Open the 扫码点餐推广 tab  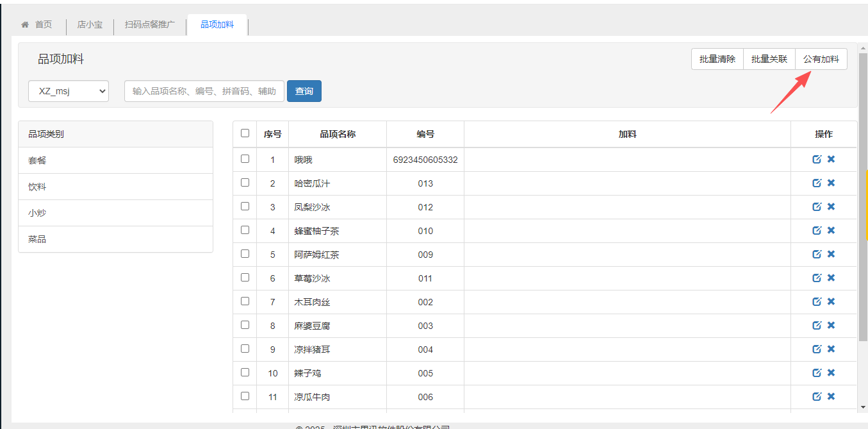click(x=149, y=25)
